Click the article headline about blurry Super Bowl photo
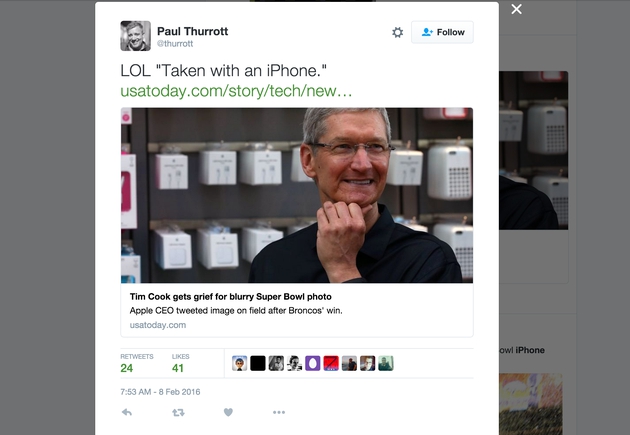The width and height of the screenshot is (630, 435). pyautogui.click(x=231, y=297)
